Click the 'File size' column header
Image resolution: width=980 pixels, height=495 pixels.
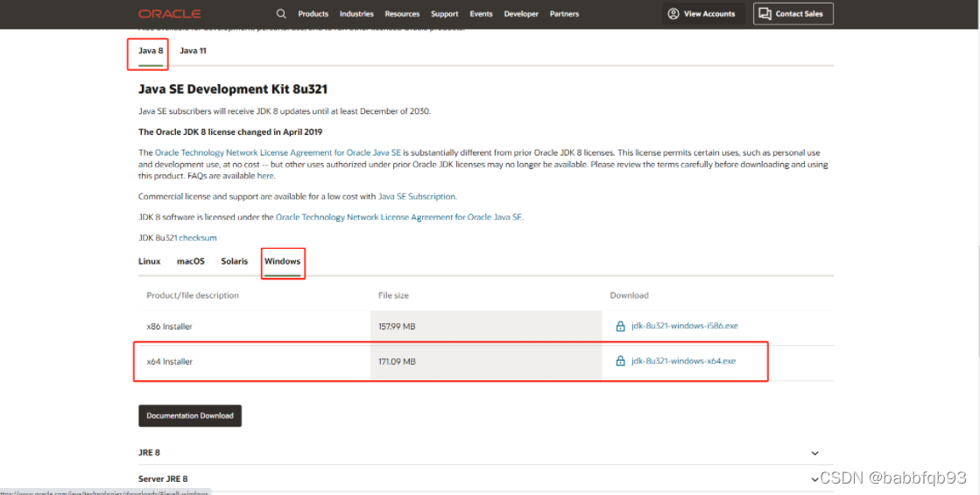coord(394,295)
